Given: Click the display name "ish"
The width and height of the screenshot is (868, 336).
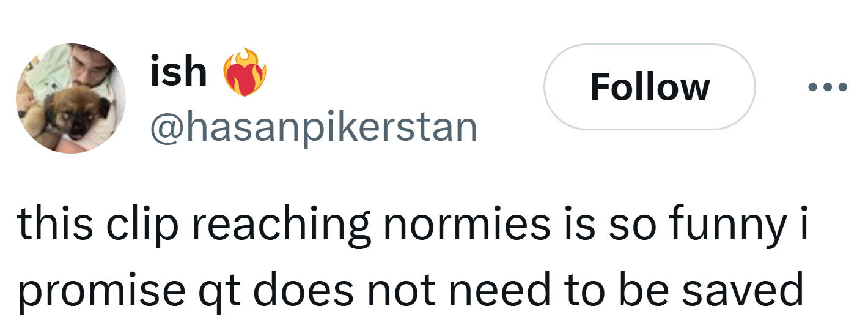Looking at the screenshot, I should pyautogui.click(x=178, y=72).
